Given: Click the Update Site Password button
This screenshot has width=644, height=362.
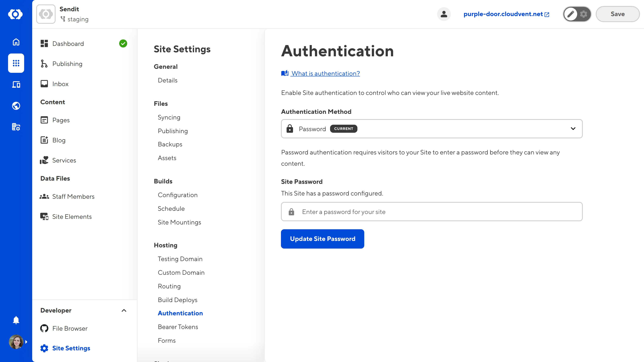Looking at the screenshot, I should pyautogui.click(x=322, y=239).
